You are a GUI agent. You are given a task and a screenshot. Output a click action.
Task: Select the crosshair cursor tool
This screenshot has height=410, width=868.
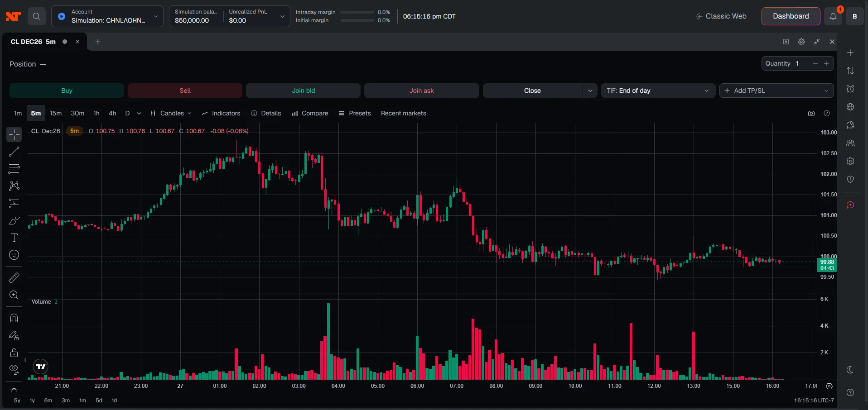point(14,134)
